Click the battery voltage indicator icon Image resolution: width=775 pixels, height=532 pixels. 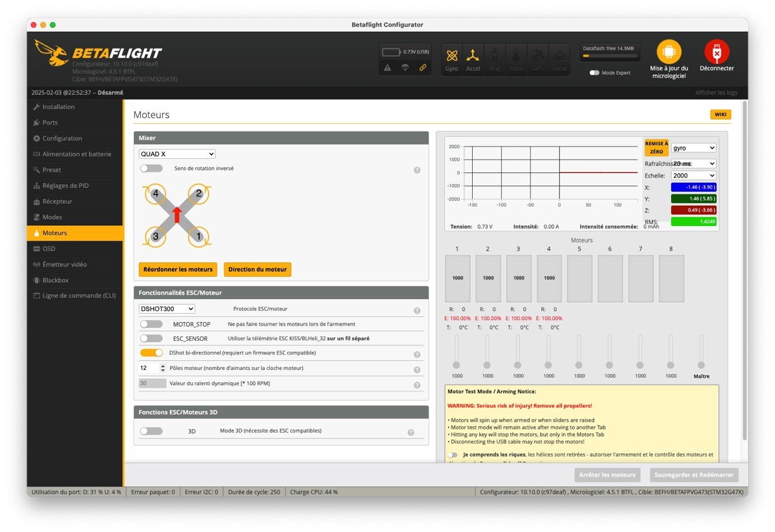coord(391,52)
